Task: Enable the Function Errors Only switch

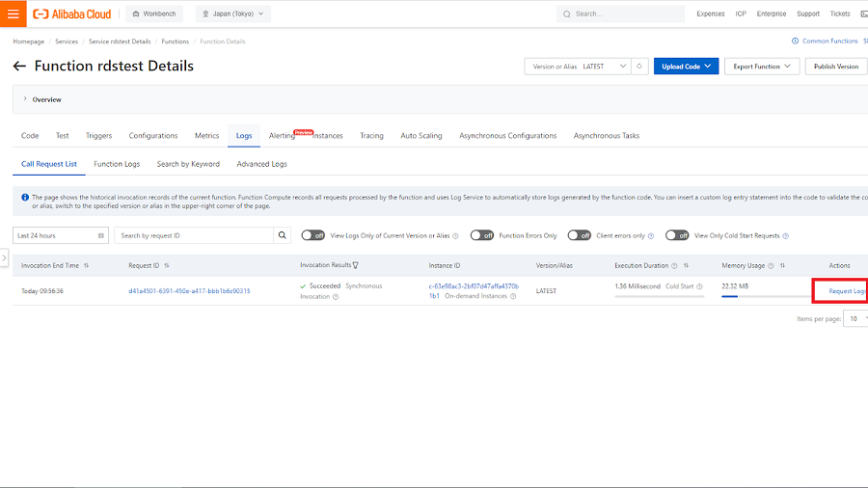Action: pos(481,235)
